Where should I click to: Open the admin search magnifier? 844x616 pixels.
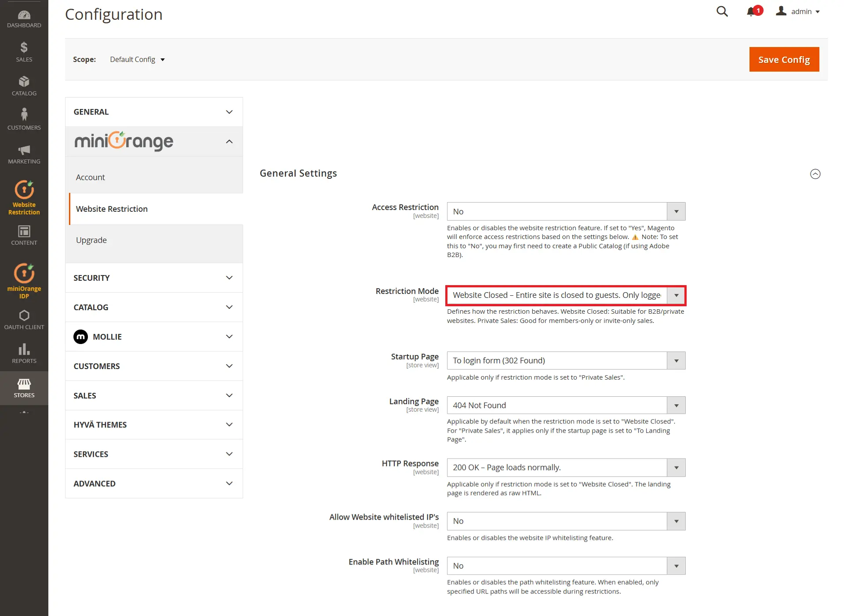pos(722,11)
